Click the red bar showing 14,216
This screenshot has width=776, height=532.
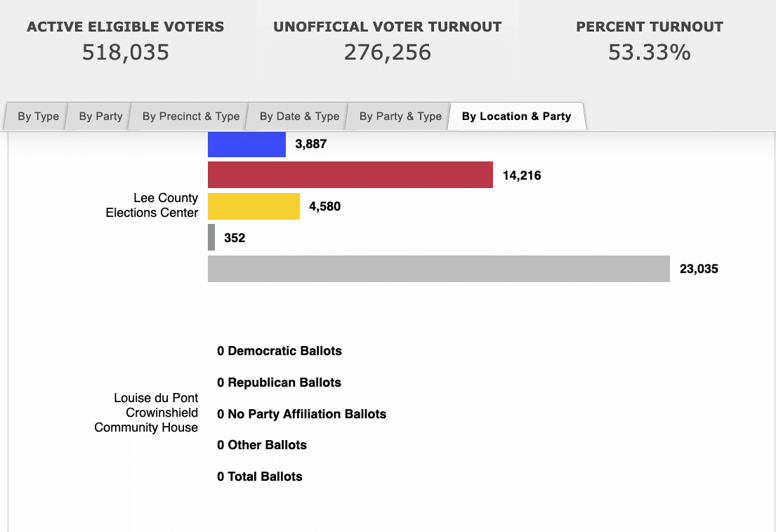(x=350, y=175)
